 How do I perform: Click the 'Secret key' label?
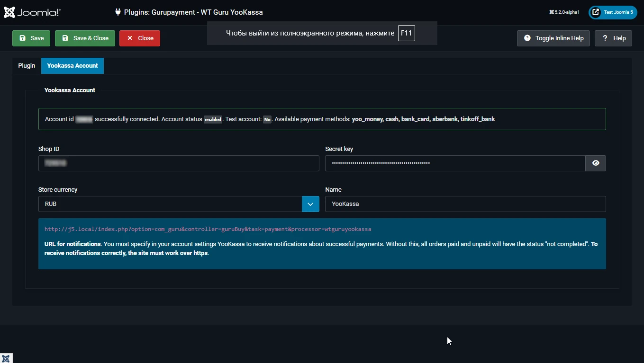click(339, 149)
